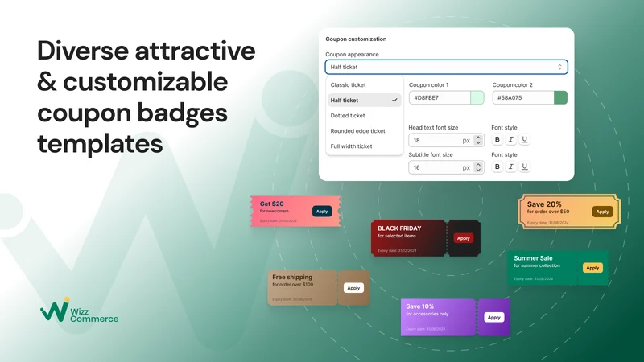Click the Wizz Commerce logo

coord(79,311)
